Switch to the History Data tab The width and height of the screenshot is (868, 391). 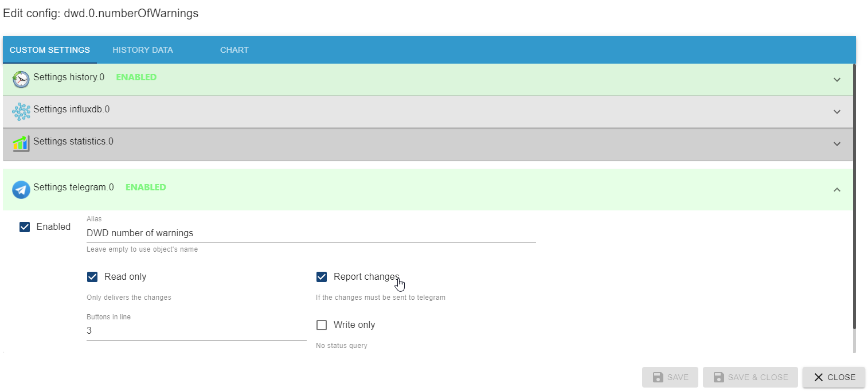(143, 50)
